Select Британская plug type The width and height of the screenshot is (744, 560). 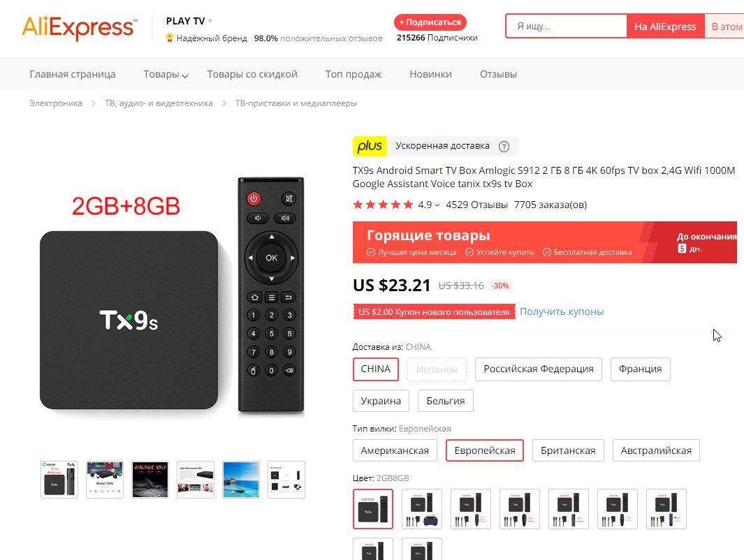tap(568, 450)
